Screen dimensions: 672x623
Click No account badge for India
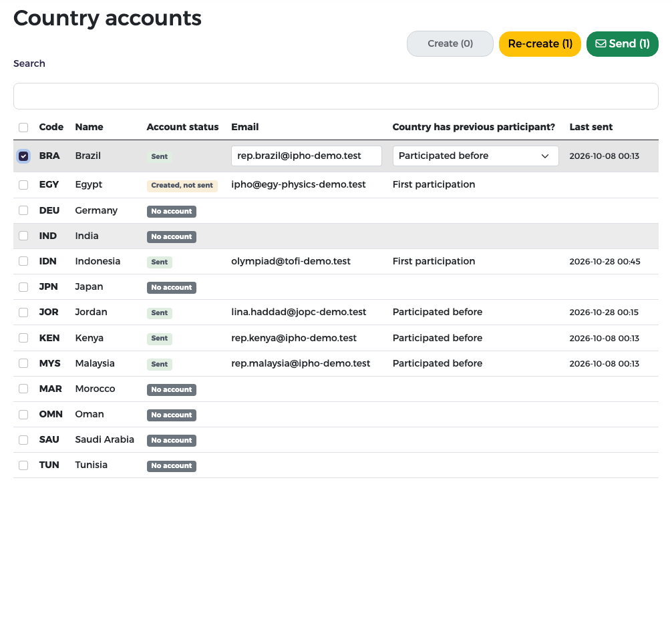(172, 236)
